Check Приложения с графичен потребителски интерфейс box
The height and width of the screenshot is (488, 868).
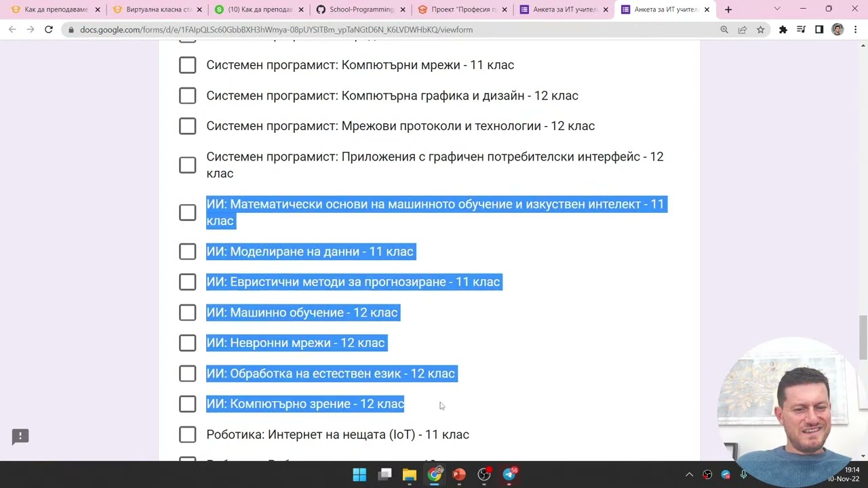[x=188, y=165]
